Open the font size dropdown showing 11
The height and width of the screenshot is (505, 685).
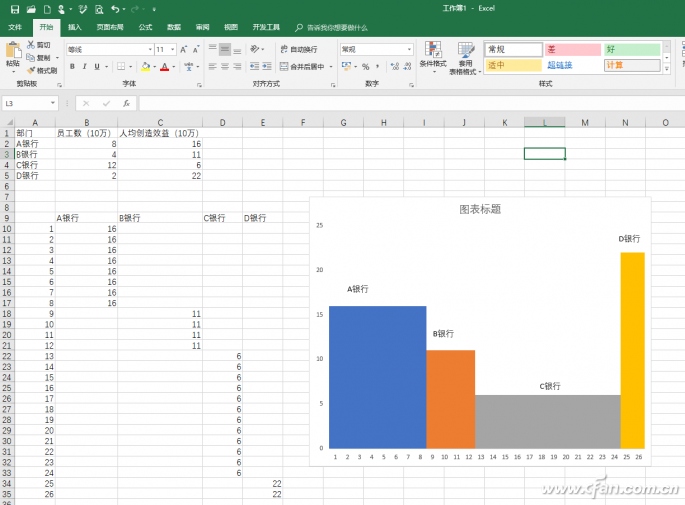[x=173, y=49]
